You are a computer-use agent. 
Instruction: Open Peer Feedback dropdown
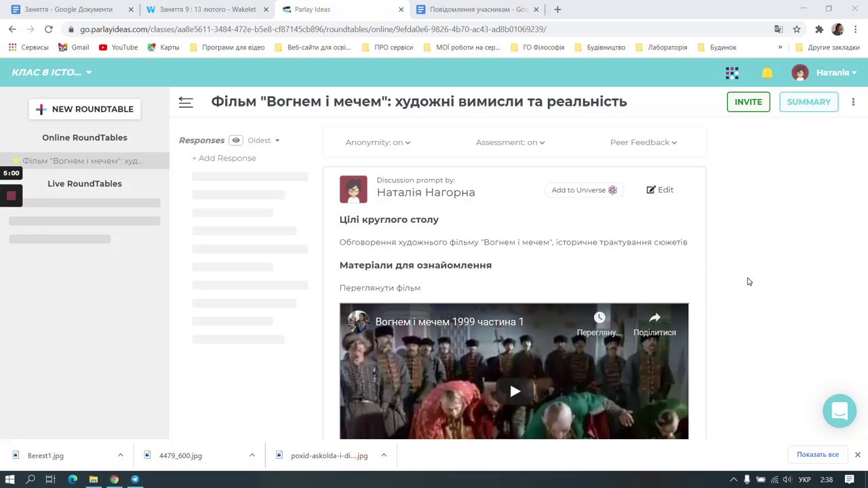point(644,142)
